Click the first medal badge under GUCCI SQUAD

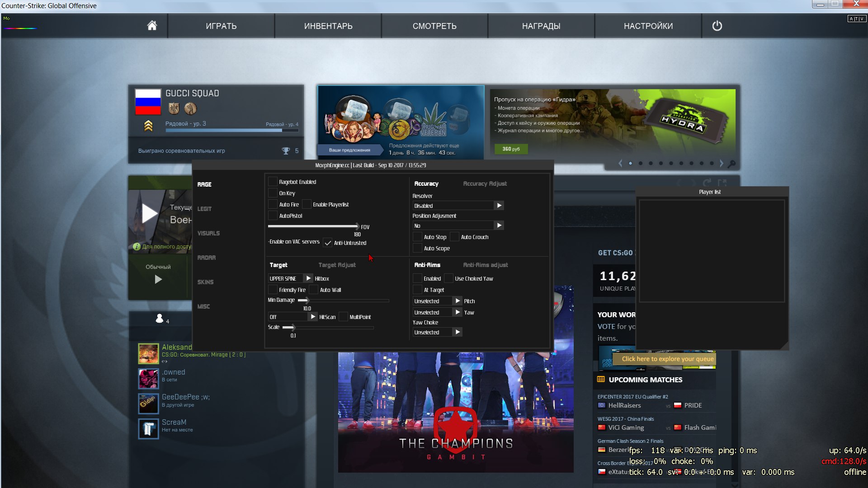(x=174, y=108)
